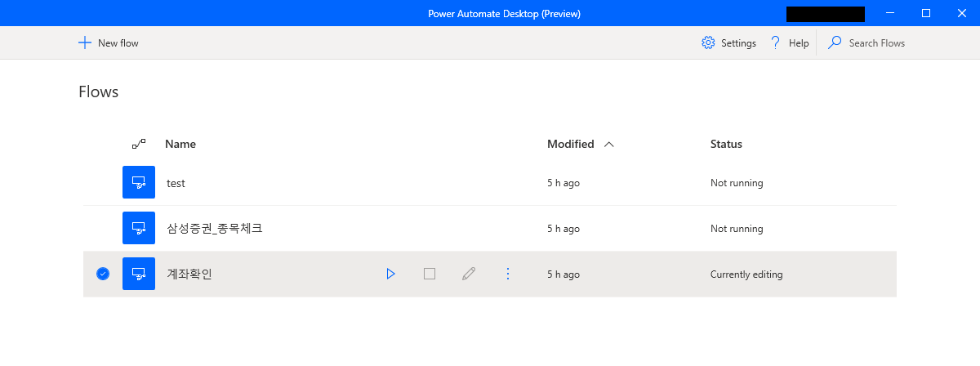Deselect the 계좌확인 flow checkmark
Screen dimensions: 980x366
pos(103,274)
